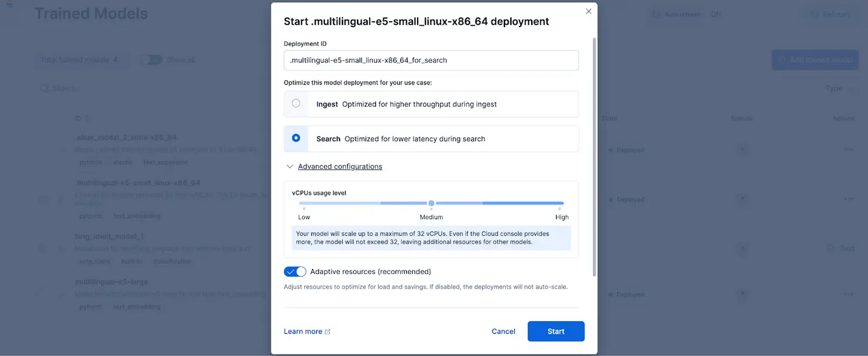Click spaces badge for .elser_model_2 row

pyautogui.click(x=742, y=150)
